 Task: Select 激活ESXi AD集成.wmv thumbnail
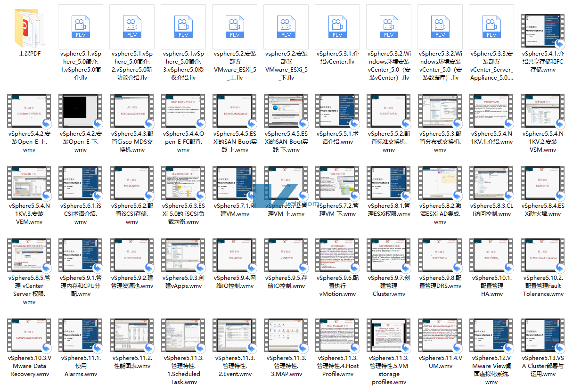tap(440, 183)
